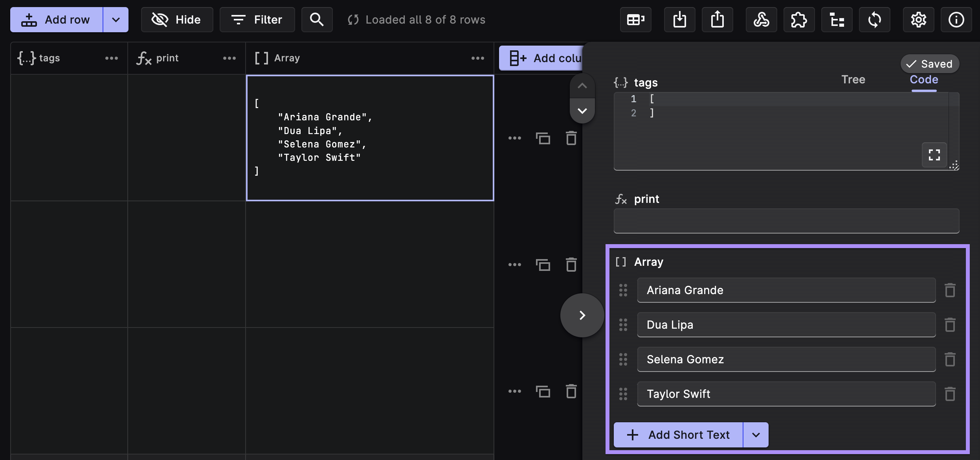Expand tags code editor to fullscreen
Image resolution: width=980 pixels, height=460 pixels.
934,155
